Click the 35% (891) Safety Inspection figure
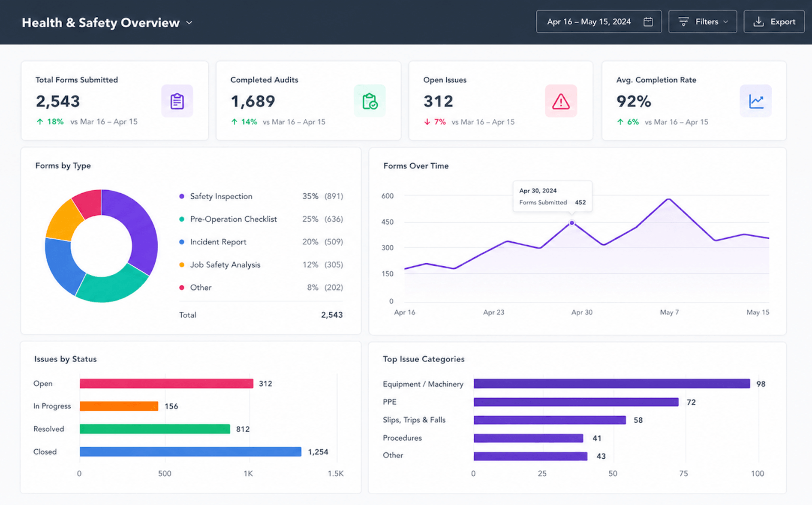Screen dimensions: 812x505 point(322,196)
